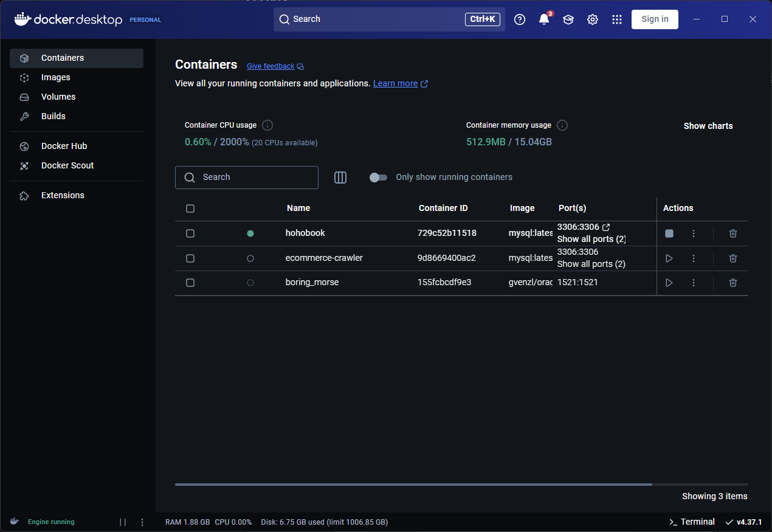Click the Image column header

point(522,209)
